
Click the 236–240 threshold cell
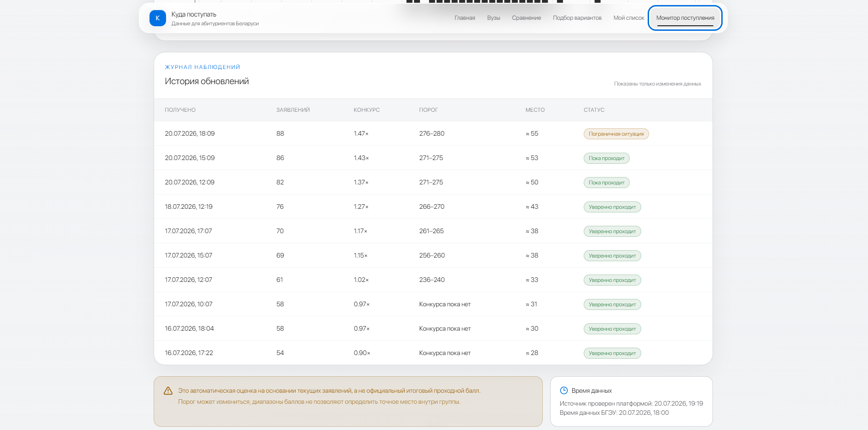(432, 280)
